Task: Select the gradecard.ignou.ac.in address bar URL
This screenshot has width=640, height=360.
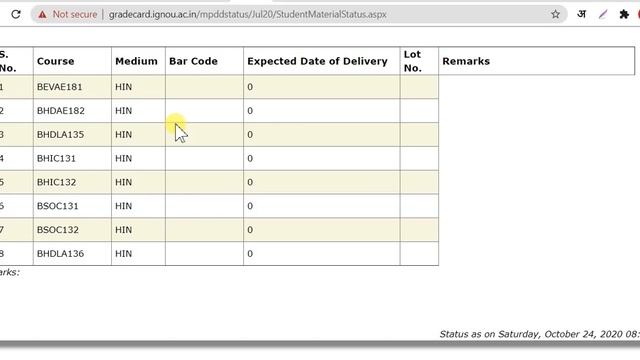Action: click(x=247, y=14)
